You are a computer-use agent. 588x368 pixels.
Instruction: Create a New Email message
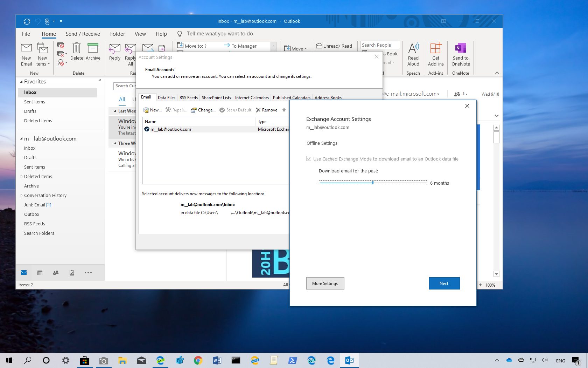[x=26, y=54]
